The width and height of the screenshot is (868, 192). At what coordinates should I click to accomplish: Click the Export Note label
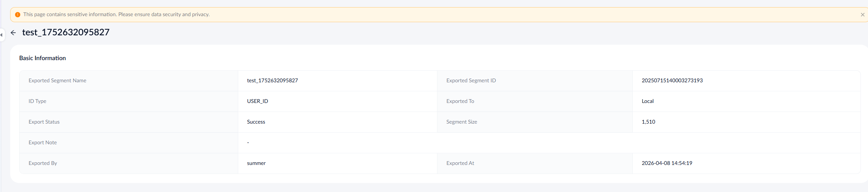pos(43,142)
